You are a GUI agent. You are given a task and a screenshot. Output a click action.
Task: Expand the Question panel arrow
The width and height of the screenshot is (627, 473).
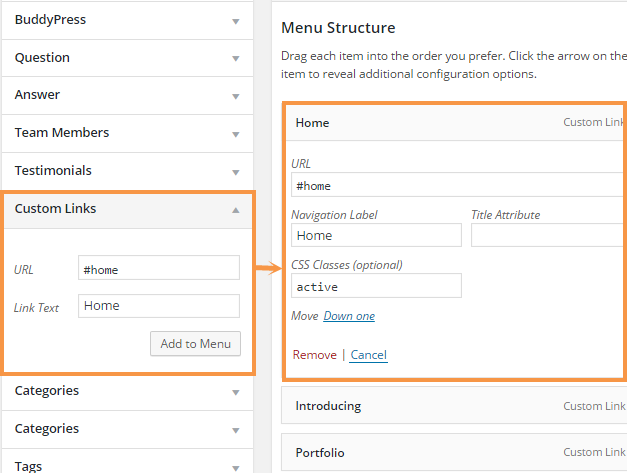click(236, 58)
